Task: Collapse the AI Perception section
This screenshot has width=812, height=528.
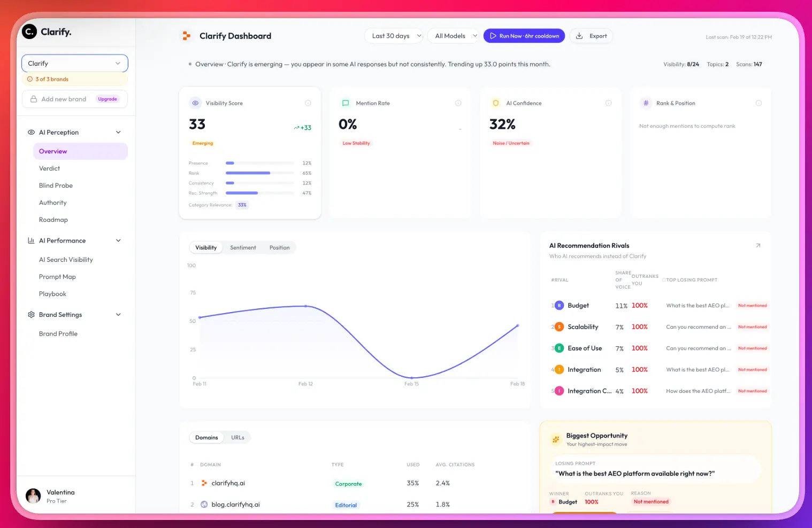Action: point(118,132)
